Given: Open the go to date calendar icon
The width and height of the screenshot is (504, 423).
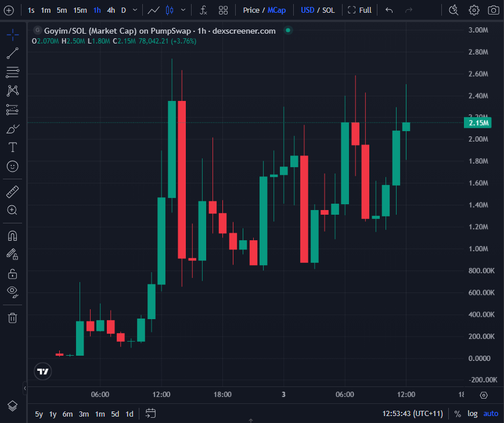Looking at the screenshot, I should tap(150, 413).
